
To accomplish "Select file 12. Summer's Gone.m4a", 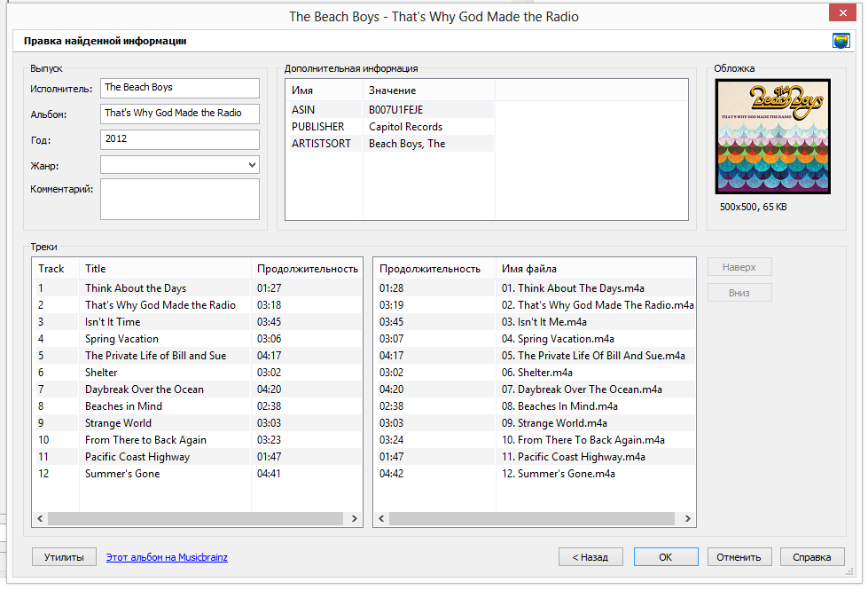I will pyautogui.click(x=535, y=474).
